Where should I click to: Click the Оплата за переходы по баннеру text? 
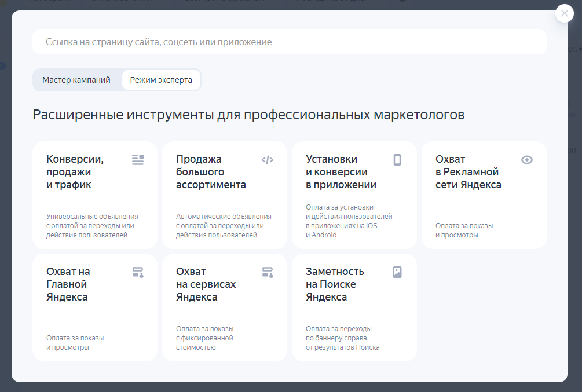tap(343, 338)
